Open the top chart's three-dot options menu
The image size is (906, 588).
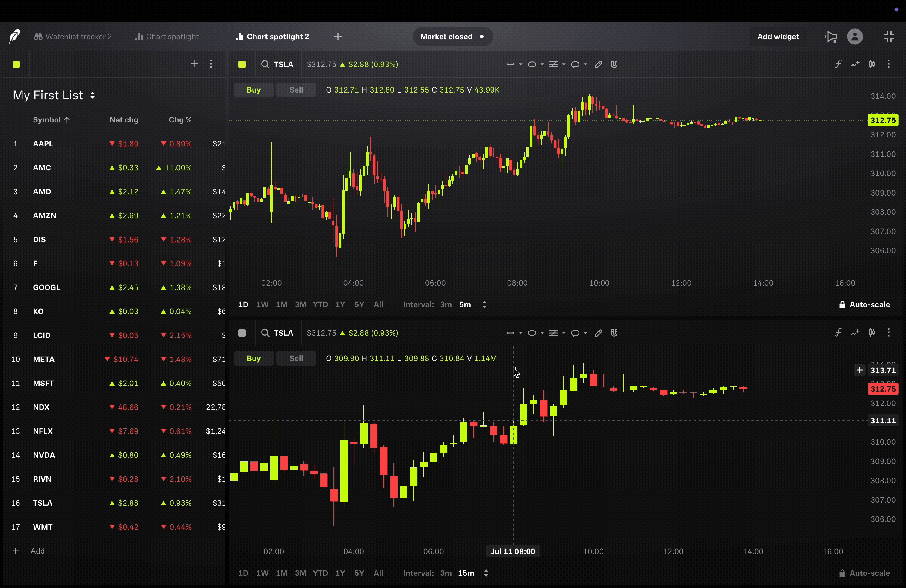coord(889,64)
